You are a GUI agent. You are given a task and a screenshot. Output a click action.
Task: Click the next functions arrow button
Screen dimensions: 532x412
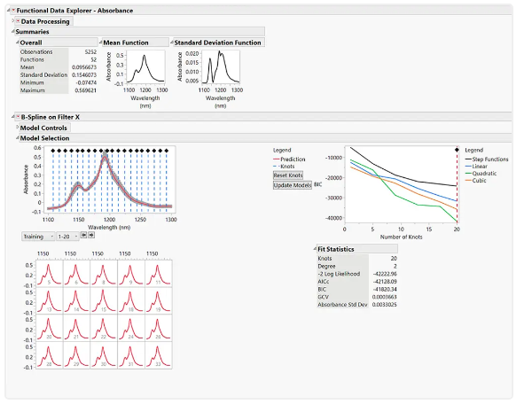[91, 236]
